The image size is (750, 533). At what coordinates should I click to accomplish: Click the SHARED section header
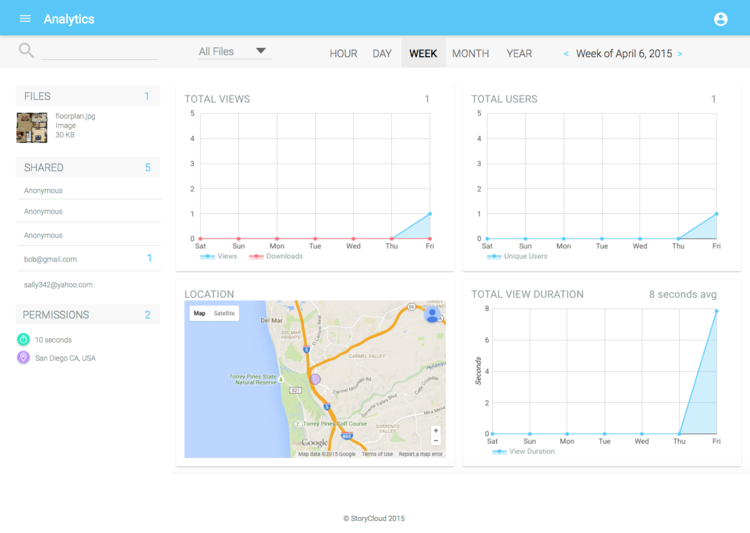tap(88, 167)
